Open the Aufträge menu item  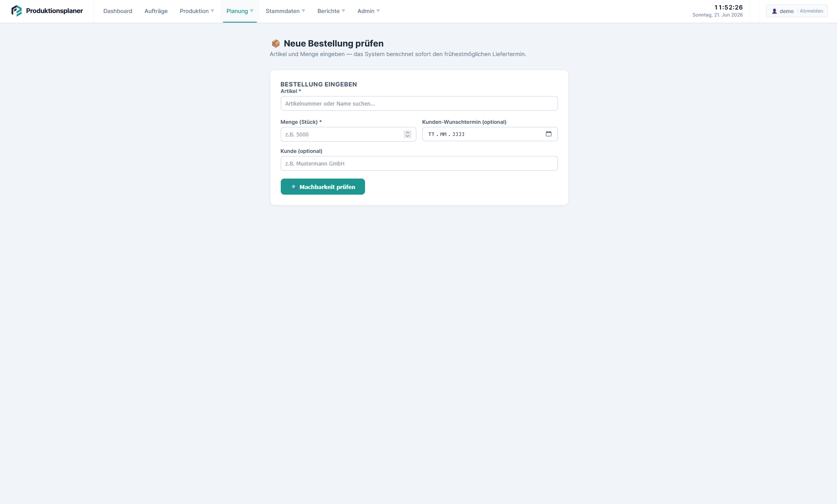click(x=156, y=11)
